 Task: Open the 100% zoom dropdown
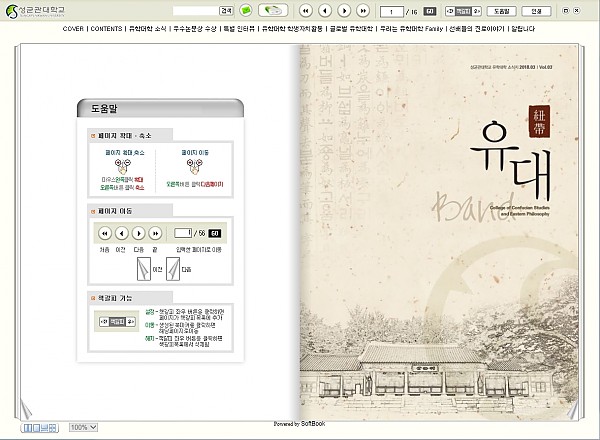click(x=83, y=427)
